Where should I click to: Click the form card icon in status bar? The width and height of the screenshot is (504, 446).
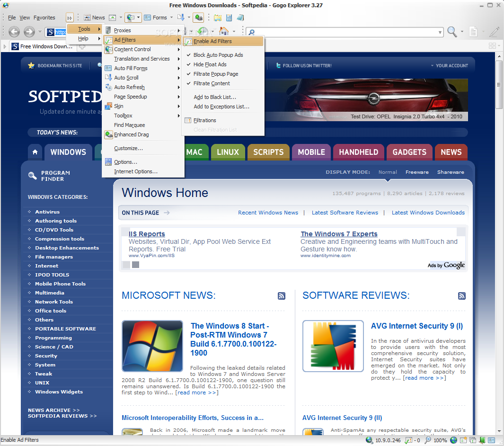point(492,440)
